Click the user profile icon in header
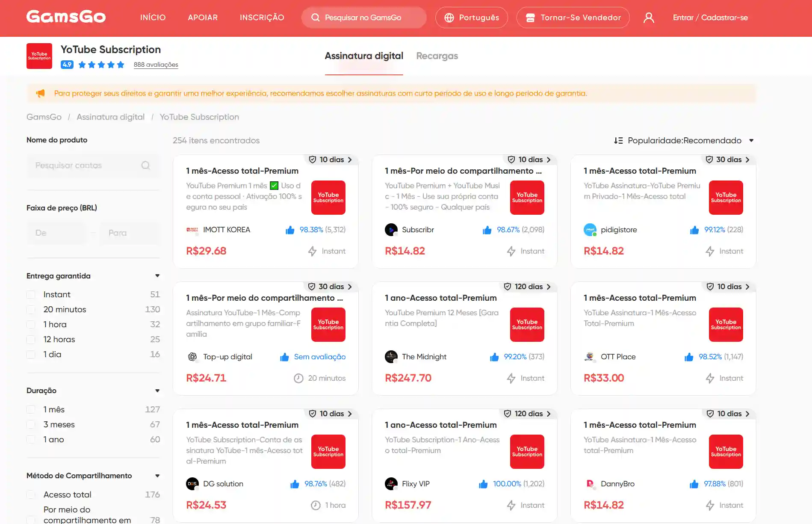The height and width of the screenshot is (524, 812). [x=649, y=18]
